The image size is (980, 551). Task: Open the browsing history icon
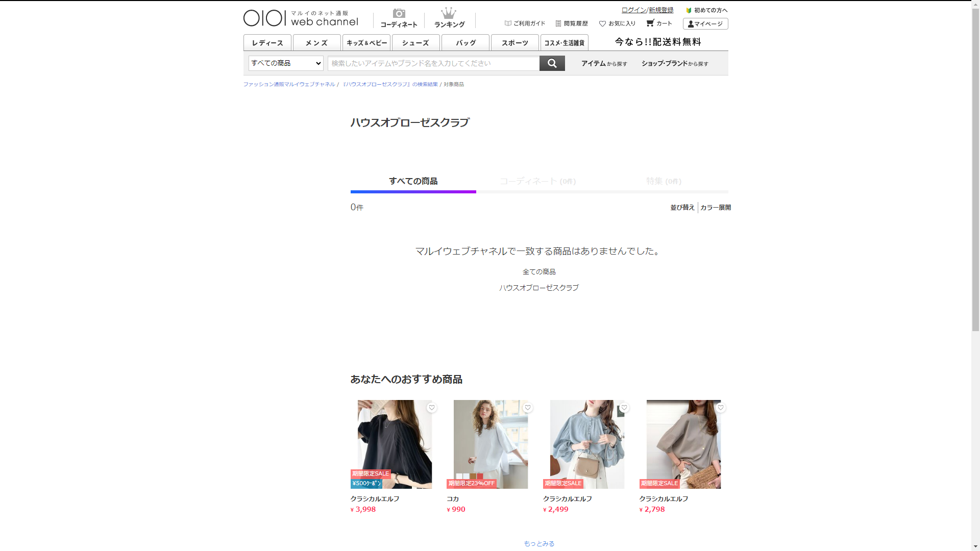click(x=558, y=23)
